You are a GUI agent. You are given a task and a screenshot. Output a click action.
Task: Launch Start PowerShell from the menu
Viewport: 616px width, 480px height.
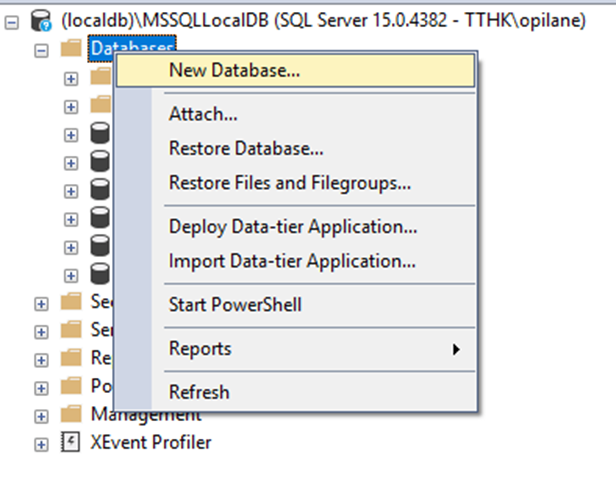click(x=235, y=304)
